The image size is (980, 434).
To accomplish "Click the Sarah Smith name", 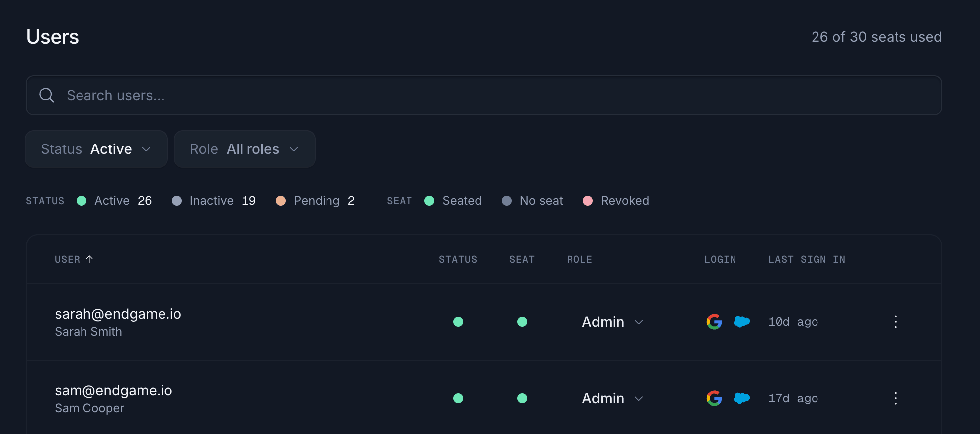I will pyautogui.click(x=88, y=332).
